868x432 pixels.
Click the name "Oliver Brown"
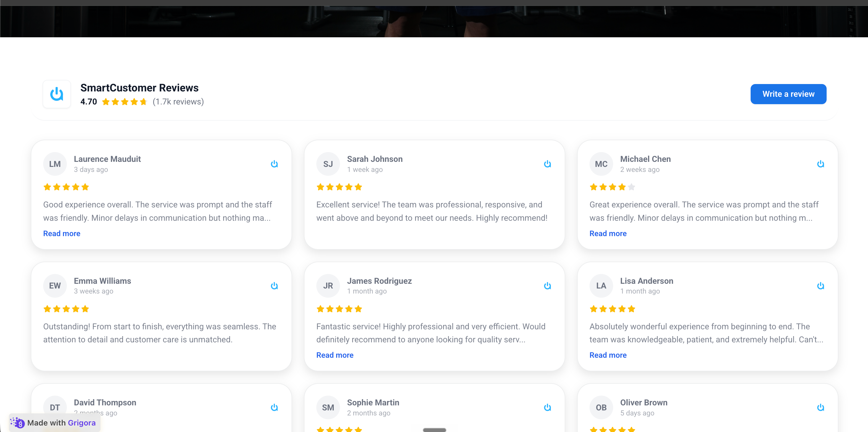tap(644, 402)
